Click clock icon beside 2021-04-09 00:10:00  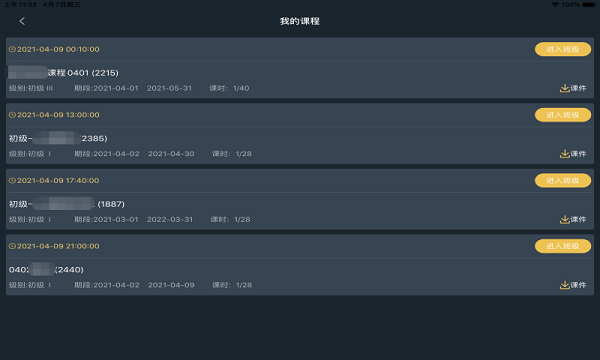tap(12, 49)
